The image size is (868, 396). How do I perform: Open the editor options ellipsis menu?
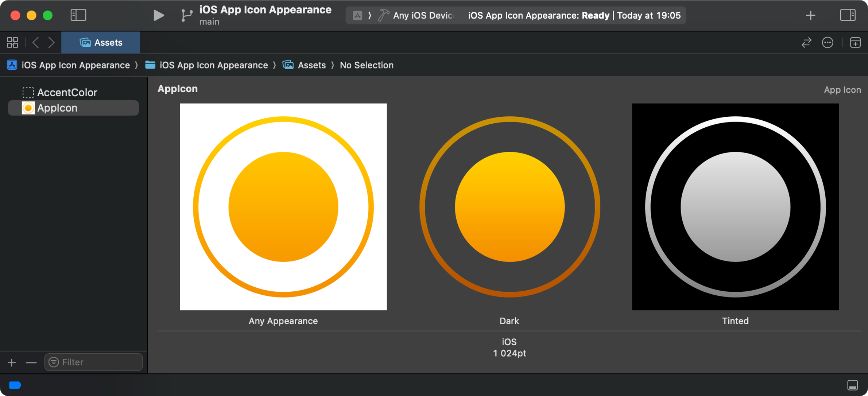(x=828, y=42)
